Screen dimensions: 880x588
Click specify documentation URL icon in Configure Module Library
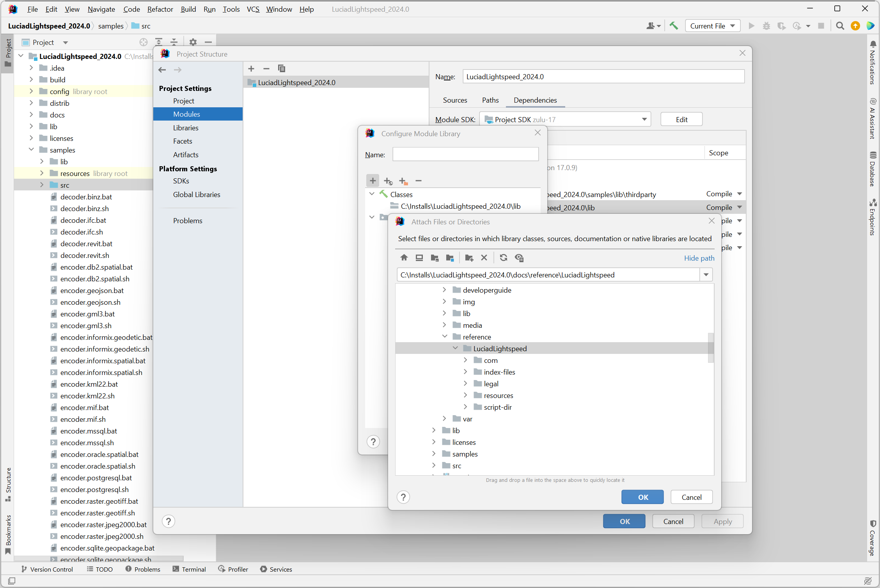click(x=388, y=181)
